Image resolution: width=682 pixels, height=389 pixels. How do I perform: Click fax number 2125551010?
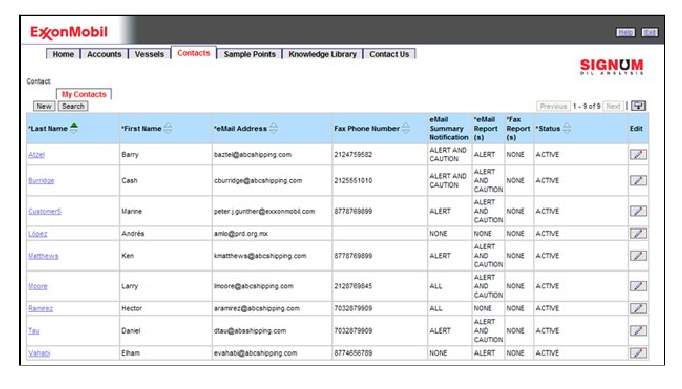coord(353,180)
